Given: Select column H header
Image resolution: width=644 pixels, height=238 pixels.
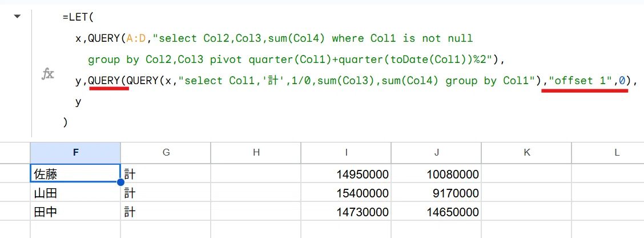Looking at the screenshot, I should coord(256,153).
